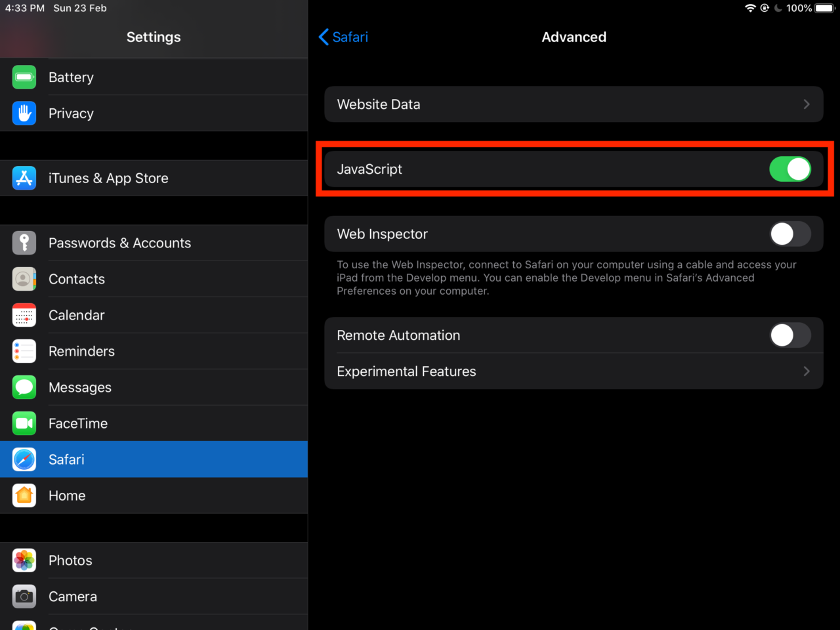Tap the Calendar icon in sidebar
Image resolution: width=840 pixels, height=630 pixels.
click(x=24, y=316)
